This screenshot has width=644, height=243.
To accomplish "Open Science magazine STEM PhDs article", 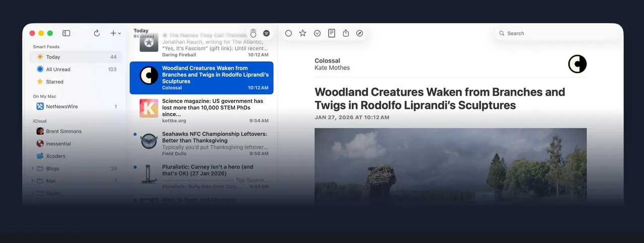I will click(201, 111).
